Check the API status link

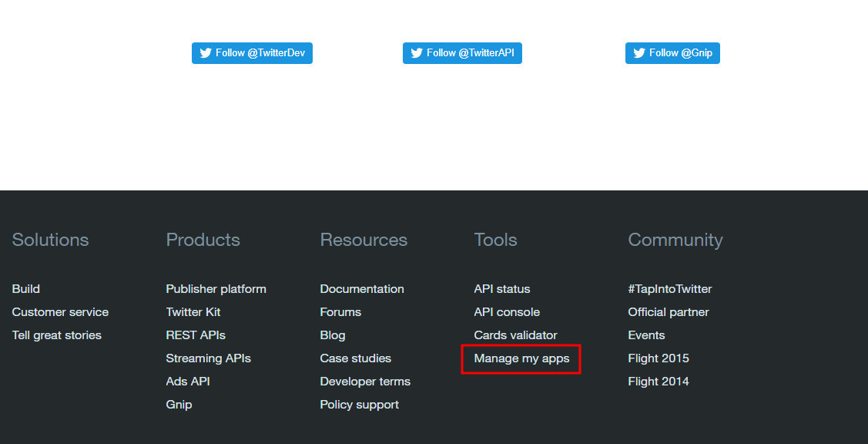pyautogui.click(x=502, y=289)
